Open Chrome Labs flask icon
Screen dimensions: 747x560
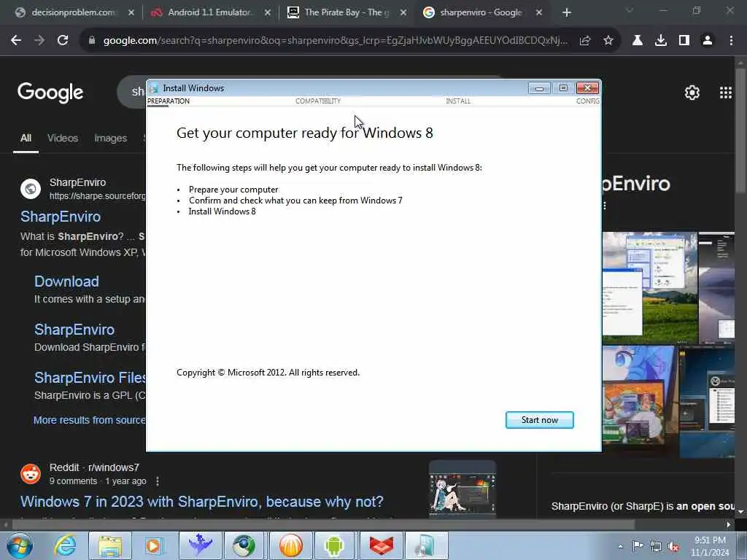[638, 41]
